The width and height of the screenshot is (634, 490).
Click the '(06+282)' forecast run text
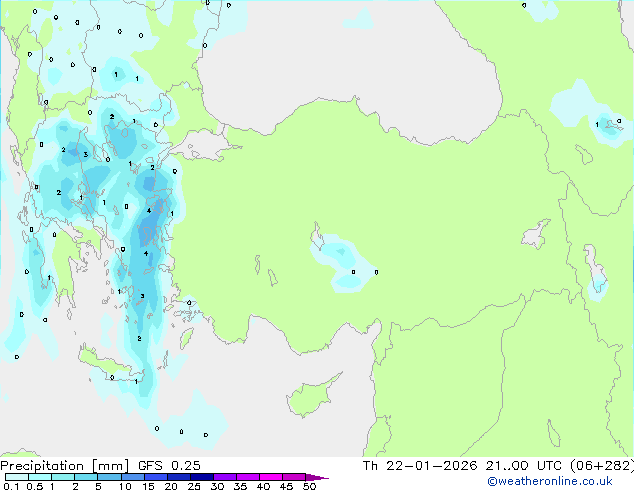pyautogui.click(x=602, y=466)
